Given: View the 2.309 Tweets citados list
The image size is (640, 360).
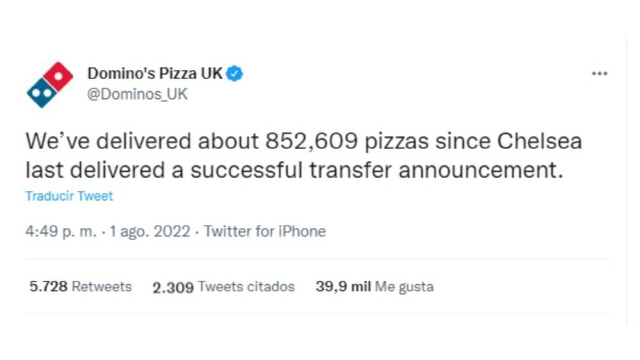Looking at the screenshot, I should point(223,287).
